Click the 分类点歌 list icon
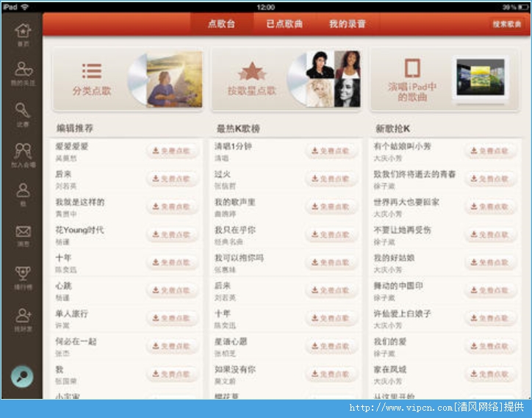This screenshot has height=418, width=532. 92,71
